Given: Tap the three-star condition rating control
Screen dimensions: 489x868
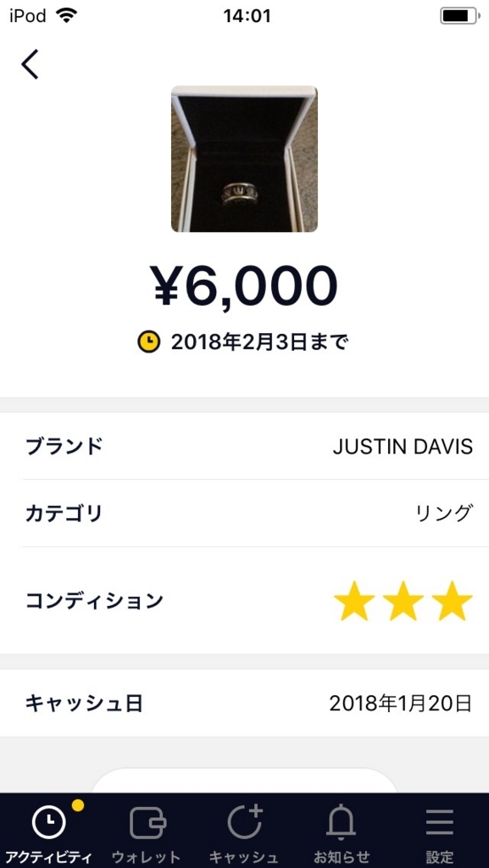Looking at the screenshot, I should [x=399, y=599].
